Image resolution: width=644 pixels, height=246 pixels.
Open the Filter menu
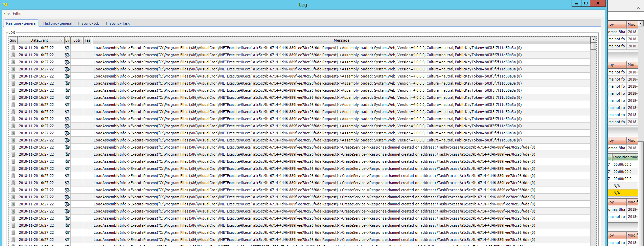point(17,14)
